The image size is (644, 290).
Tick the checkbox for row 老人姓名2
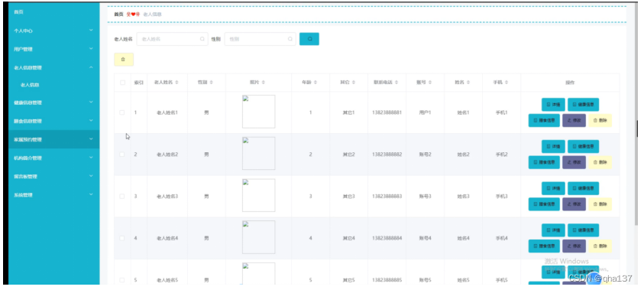[x=122, y=155]
